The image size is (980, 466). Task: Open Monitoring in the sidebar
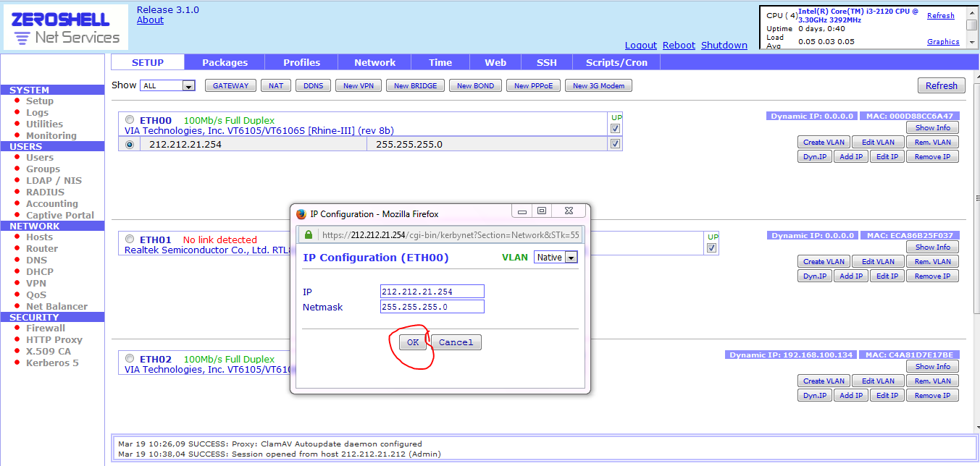click(51, 135)
